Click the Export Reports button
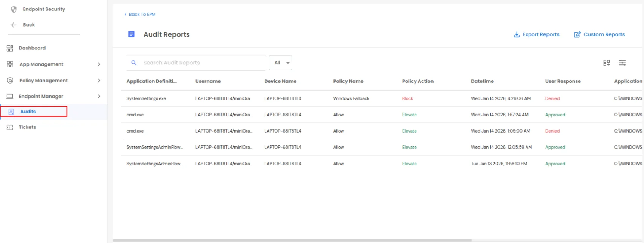 coord(536,34)
